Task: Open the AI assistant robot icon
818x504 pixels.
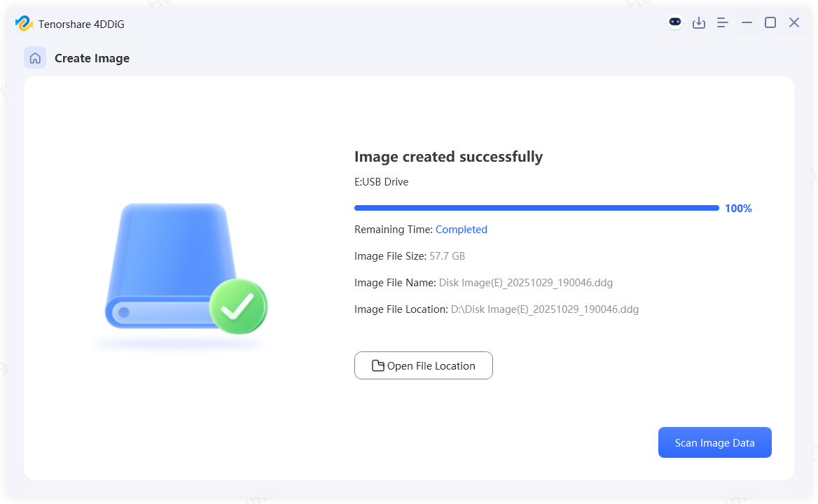Action: point(674,22)
